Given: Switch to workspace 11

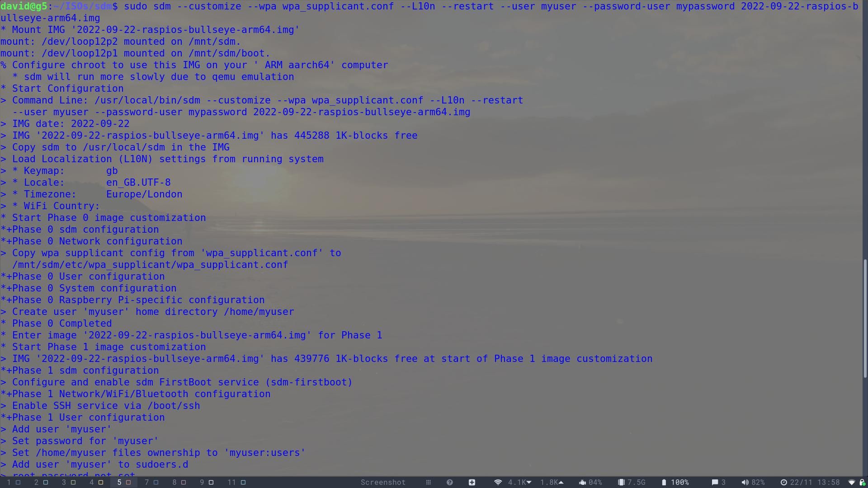Looking at the screenshot, I should tap(236, 483).
